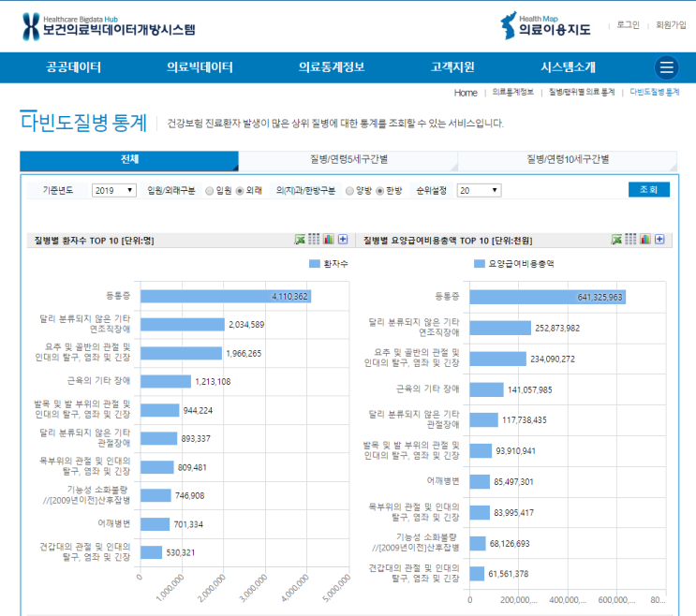Click the value 530,321 in patient chart

[181, 552]
